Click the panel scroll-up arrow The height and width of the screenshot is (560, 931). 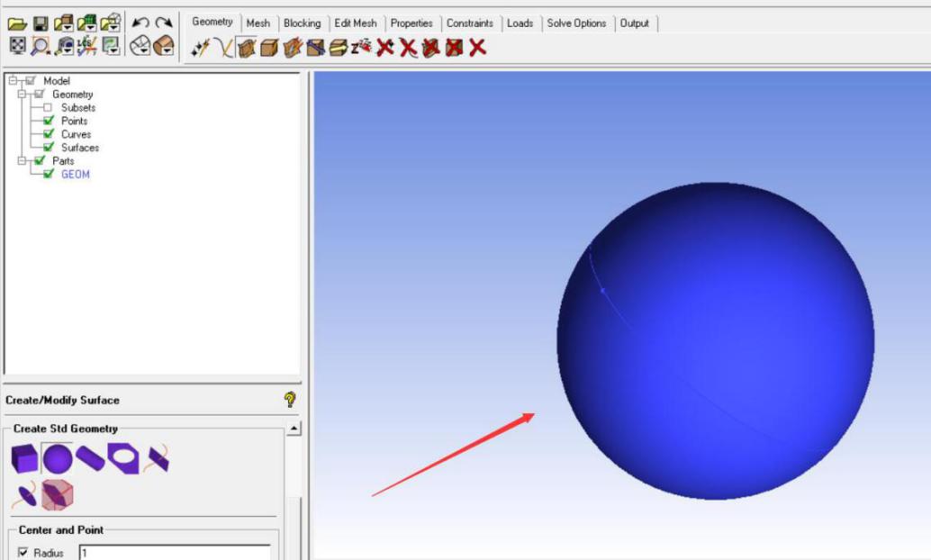tap(294, 429)
